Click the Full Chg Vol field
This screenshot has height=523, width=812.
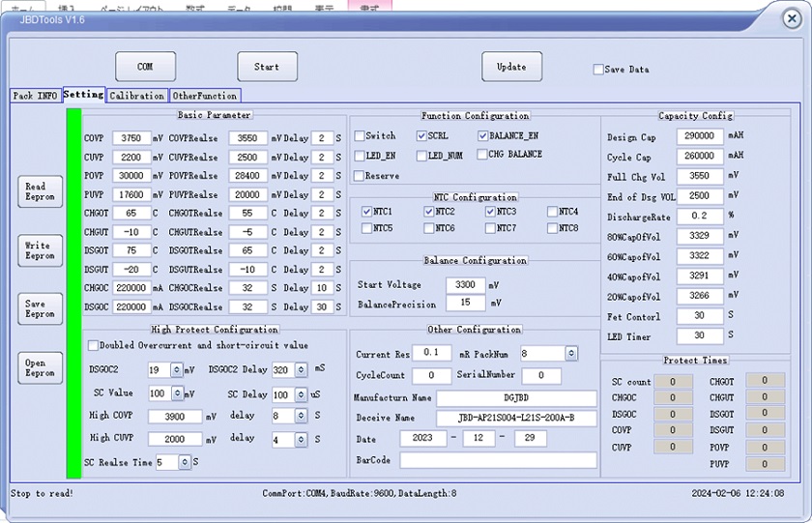pos(700,176)
